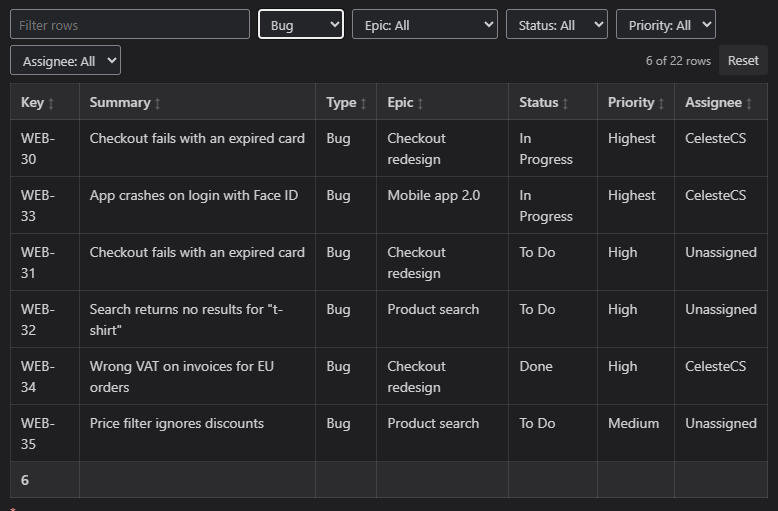Click 'Checkout redesign' epic in WEB-30 row
The image size is (778, 511).
pyautogui.click(x=417, y=148)
